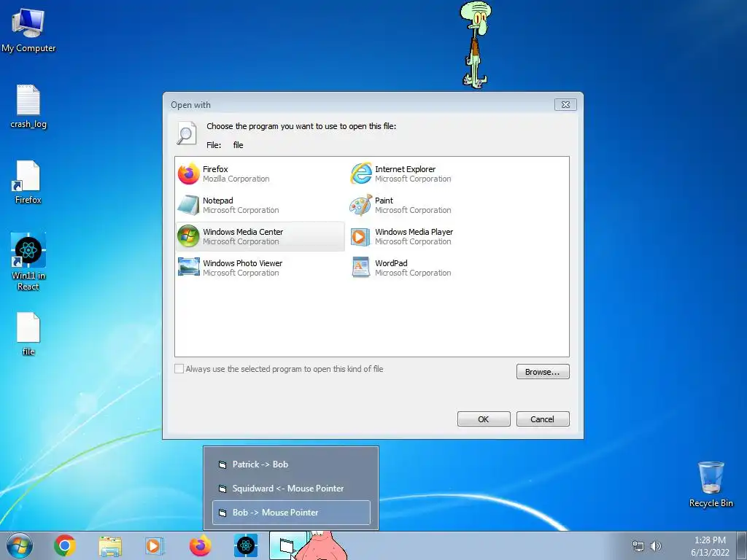The width and height of the screenshot is (747, 560).
Task: Select Firefox in the program list
Action: click(260, 174)
